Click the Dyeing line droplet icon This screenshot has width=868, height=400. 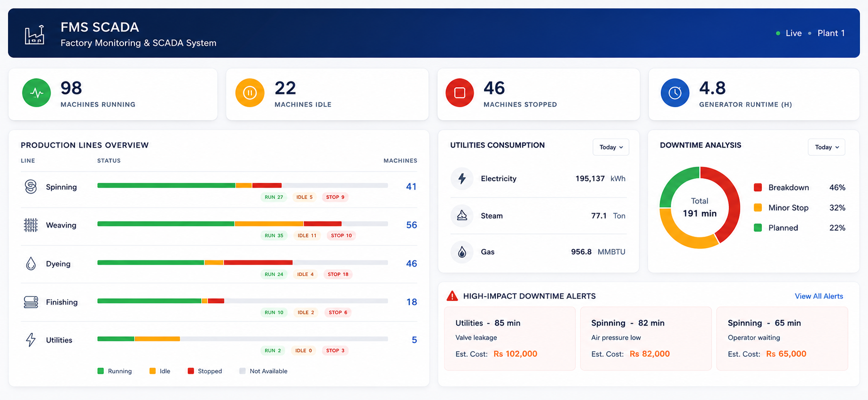(x=31, y=263)
